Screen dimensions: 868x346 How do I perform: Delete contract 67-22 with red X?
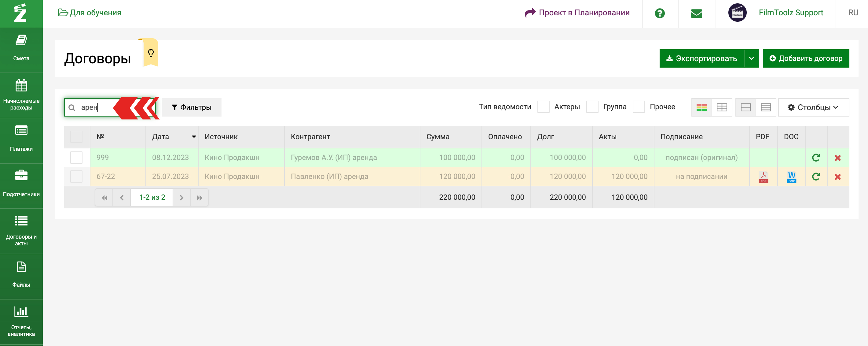tap(837, 177)
